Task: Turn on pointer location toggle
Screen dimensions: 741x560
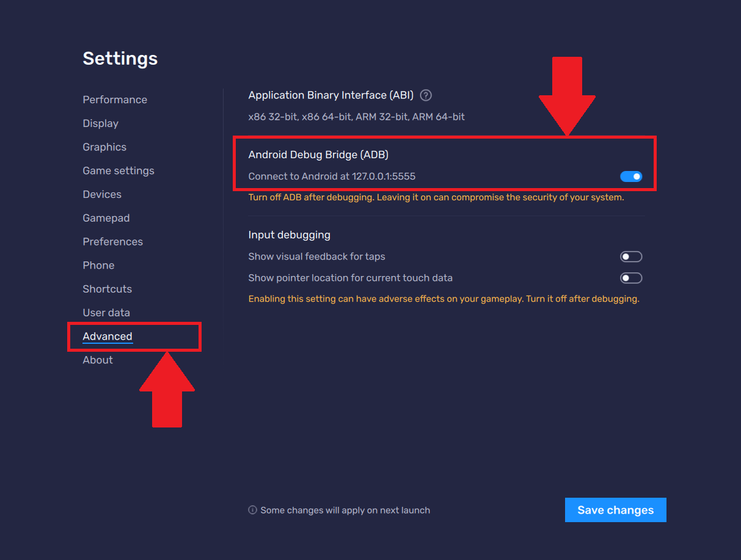Action: tap(631, 278)
